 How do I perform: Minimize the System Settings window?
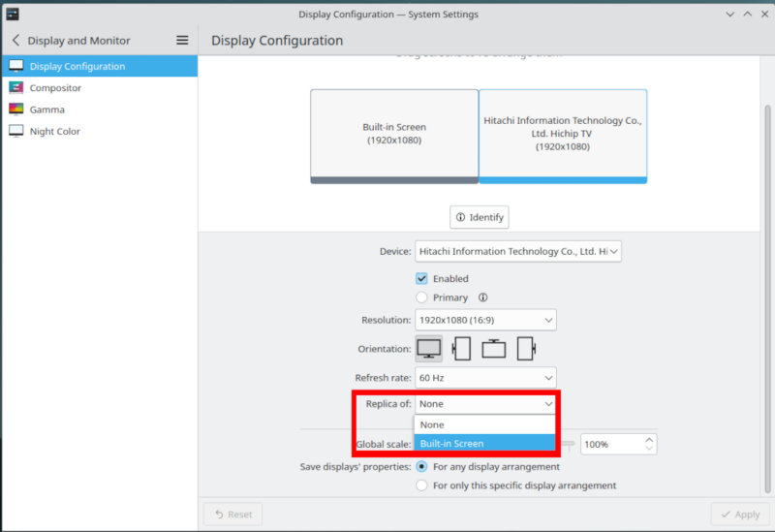click(730, 15)
